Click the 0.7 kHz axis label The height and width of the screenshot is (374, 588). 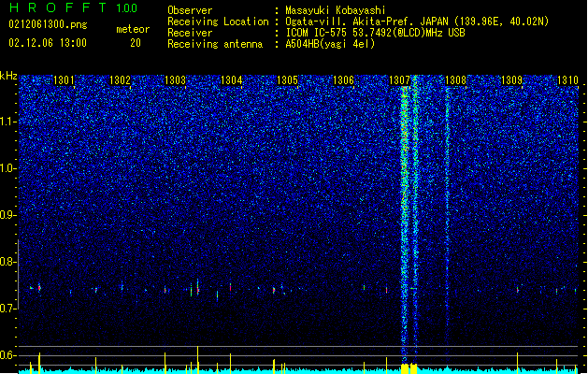(7, 309)
